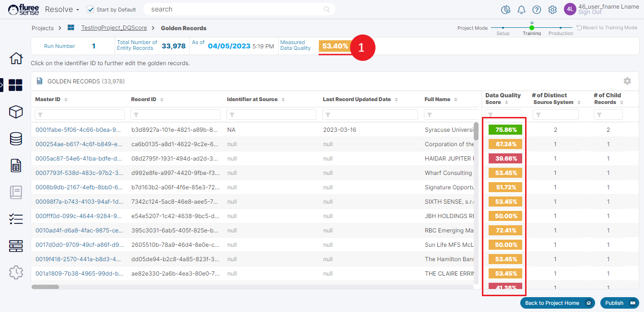Click the cube icon in left sidebar
The image size is (644, 312).
click(16, 112)
